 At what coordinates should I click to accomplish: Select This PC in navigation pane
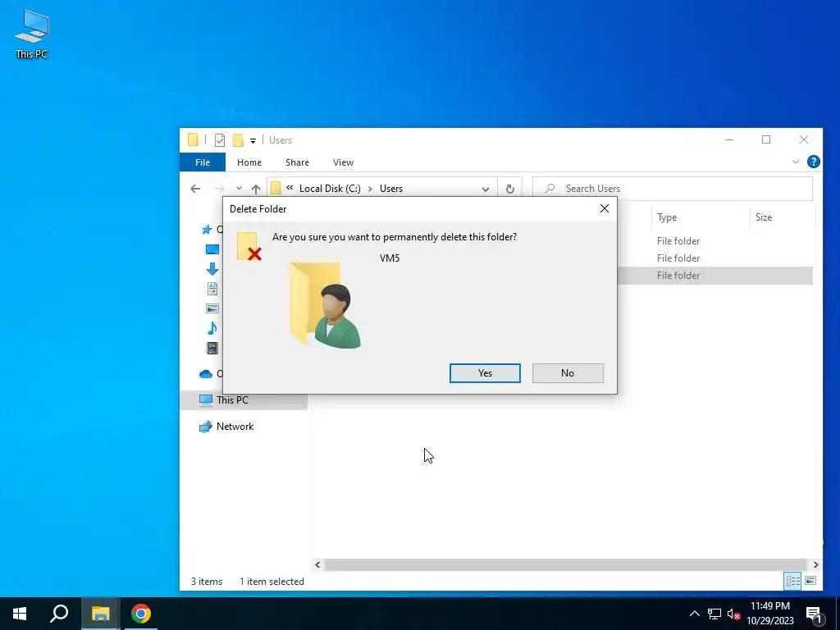232,400
